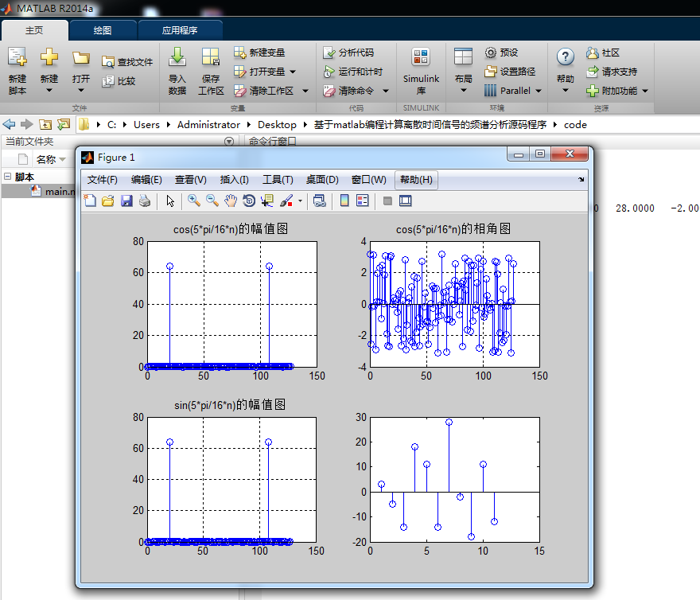Open the Insert (插入) menu in Figure 1

click(x=235, y=180)
